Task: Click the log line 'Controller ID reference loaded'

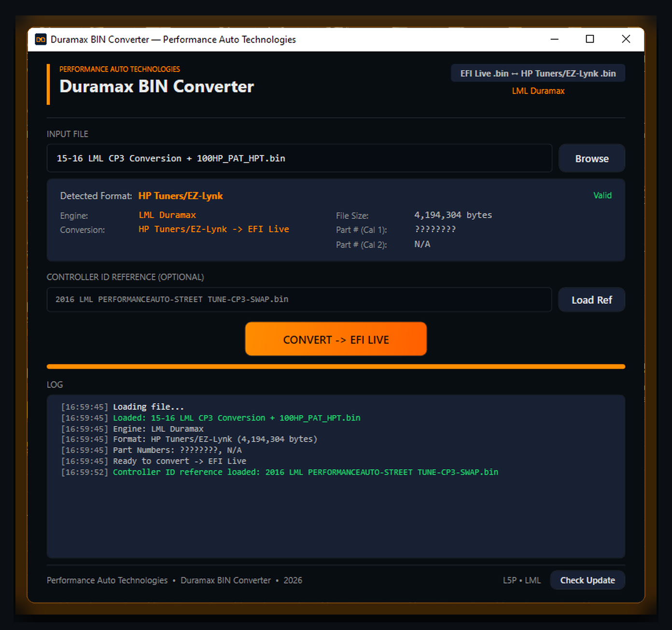Action: [x=280, y=472]
